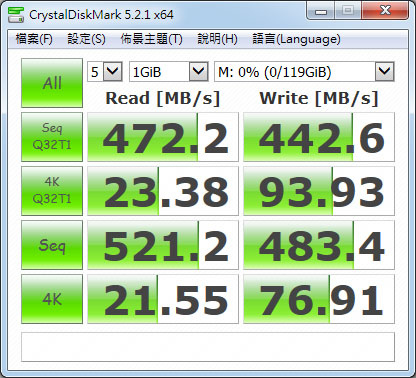The image size is (416, 378).
Task: Minimize the CrystalDiskMark window
Action: [x=321, y=11]
